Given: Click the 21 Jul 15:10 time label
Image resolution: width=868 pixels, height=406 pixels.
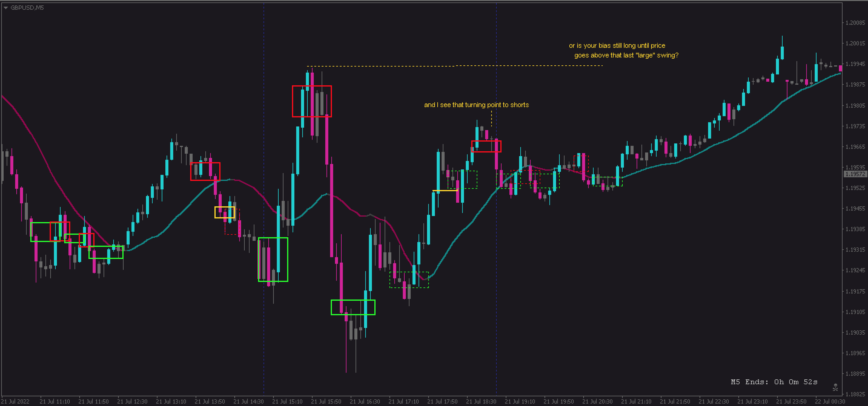Looking at the screenshot, I should pyautogui.click(x=287, y=401).
